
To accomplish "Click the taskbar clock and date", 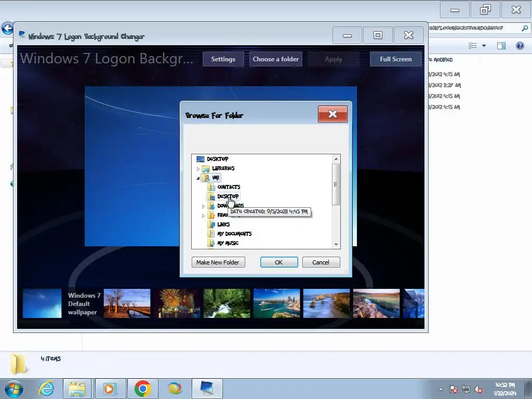I will coord(505,389).
